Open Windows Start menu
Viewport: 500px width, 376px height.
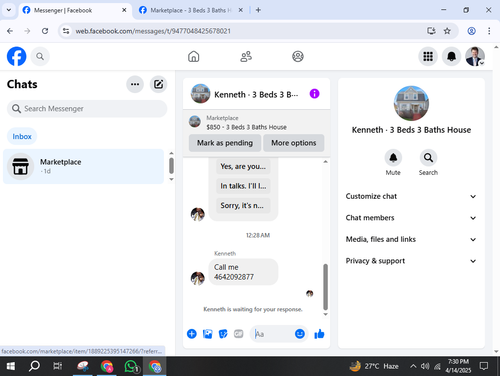click(x=11, y=366)
